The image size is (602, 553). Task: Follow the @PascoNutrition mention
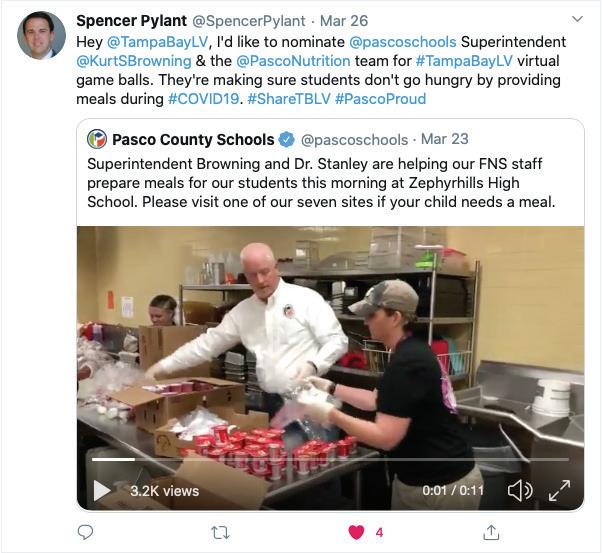293,61
